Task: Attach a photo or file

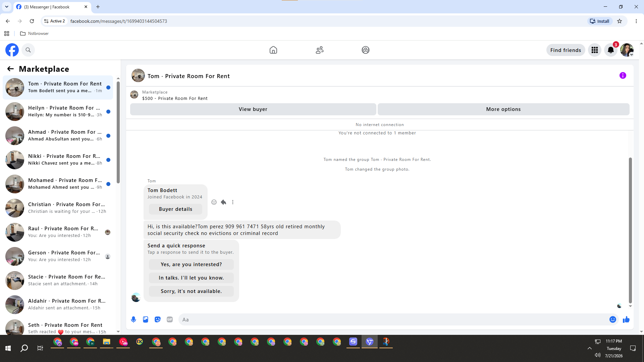Action: [146, 319]
